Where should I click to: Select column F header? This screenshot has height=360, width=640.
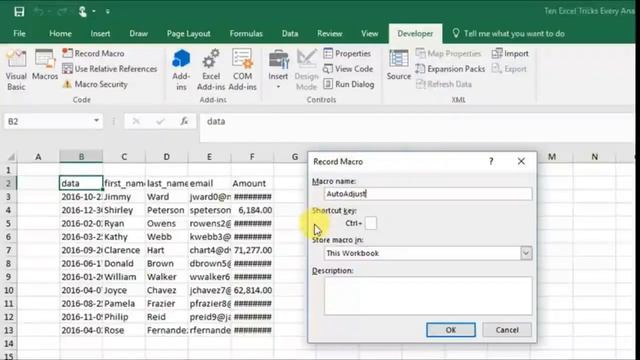252,156
